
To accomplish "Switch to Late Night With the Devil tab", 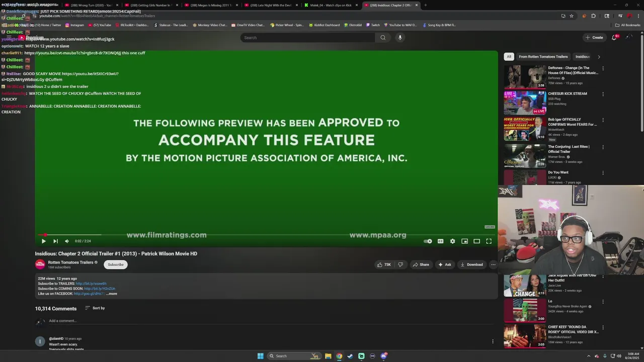I will pos(270,5).
